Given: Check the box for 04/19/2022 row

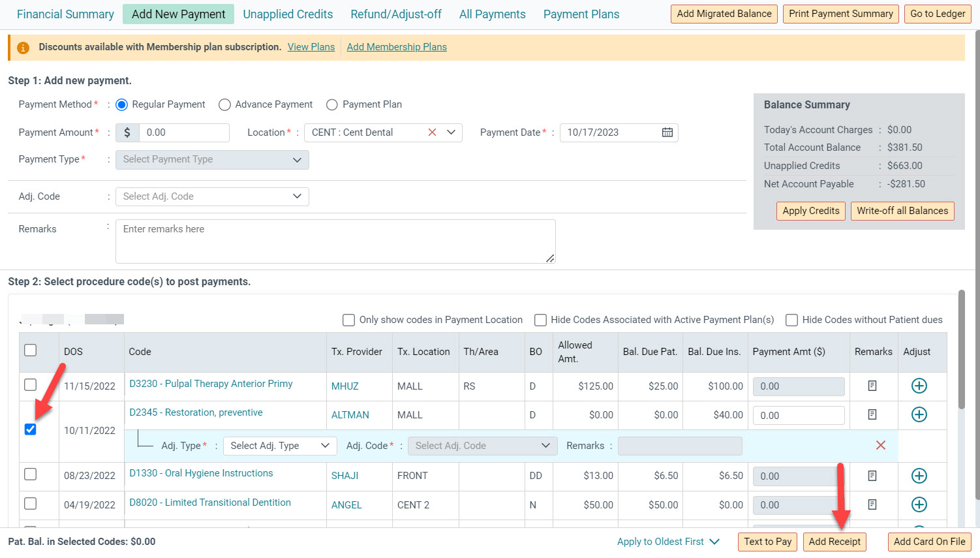Looking at the screenshot, I should [31, 503].
